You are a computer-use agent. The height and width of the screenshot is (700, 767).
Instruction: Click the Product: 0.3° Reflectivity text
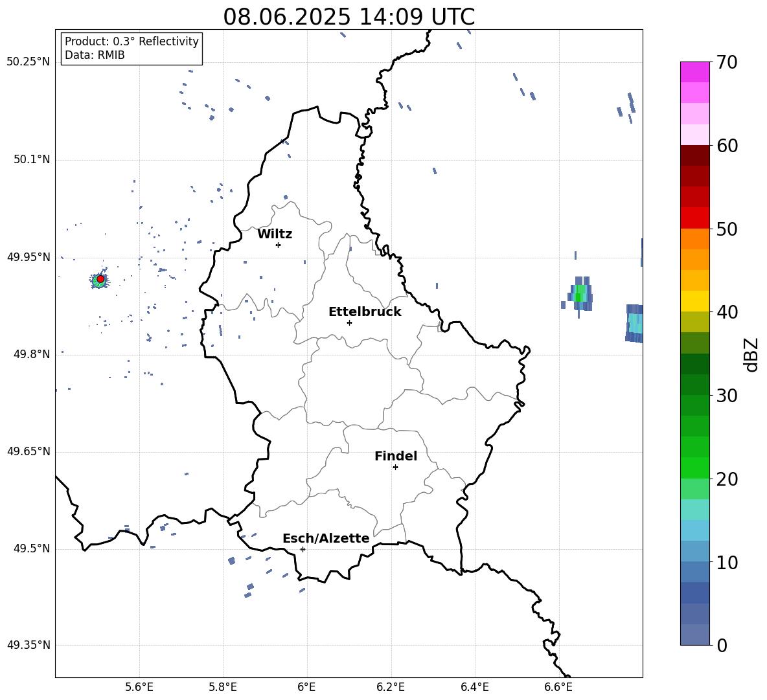[132, 41]
